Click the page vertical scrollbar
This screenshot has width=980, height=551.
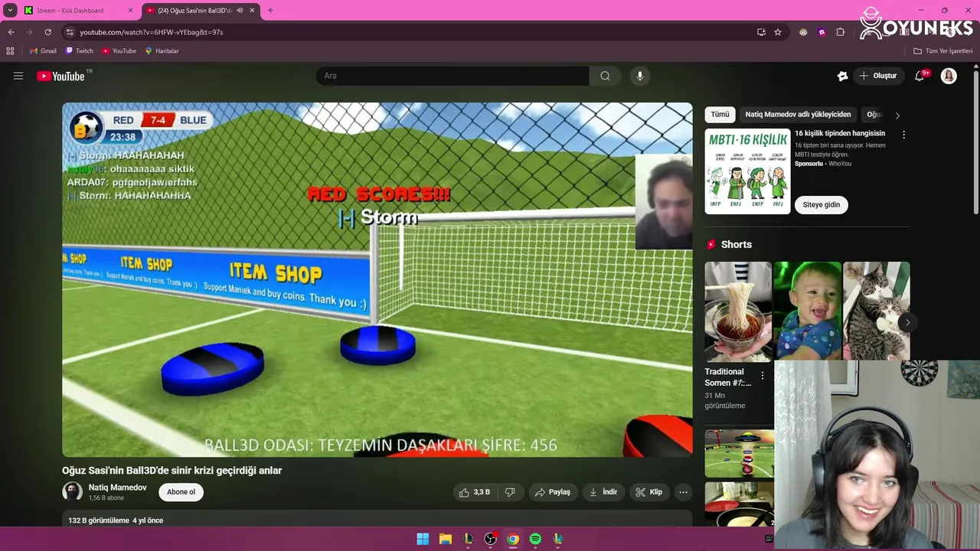(976, 143)
